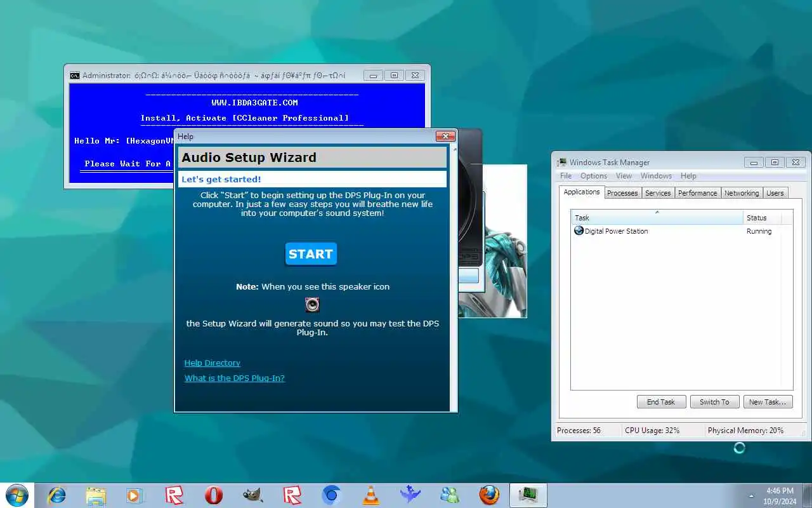Click the 'Let's get started!' heading

(x=221, y=179)
